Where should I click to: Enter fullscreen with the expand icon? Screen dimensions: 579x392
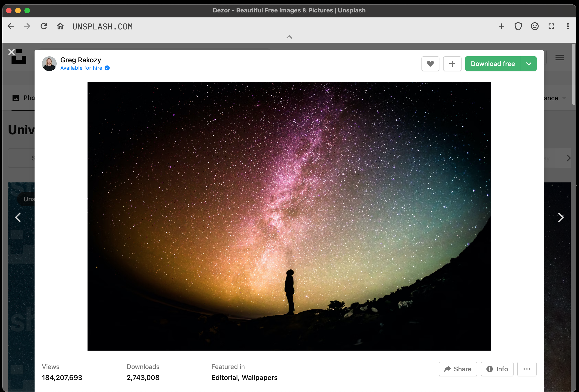551,26
